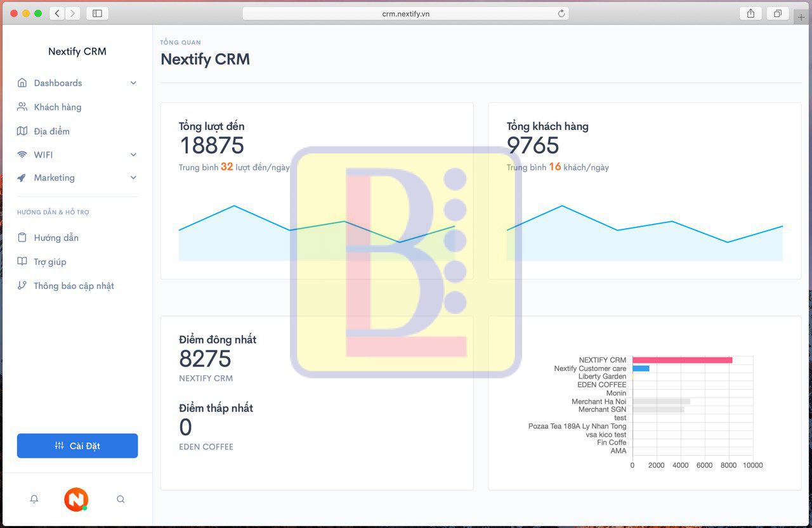Viewport: 812px width, 528px height.
Task: Open a new tab with plus icon
Action: pos(801,17)
